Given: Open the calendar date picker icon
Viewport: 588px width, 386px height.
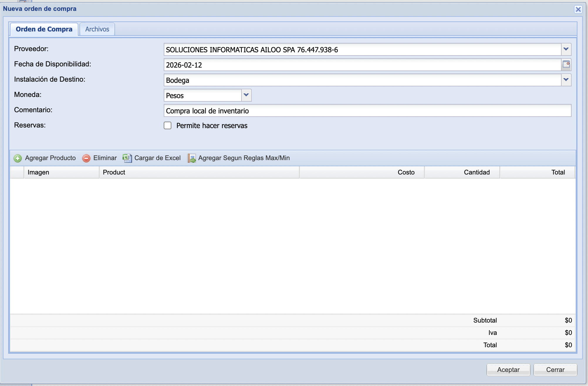Looking at the screenshot, I should coord(566,65).
